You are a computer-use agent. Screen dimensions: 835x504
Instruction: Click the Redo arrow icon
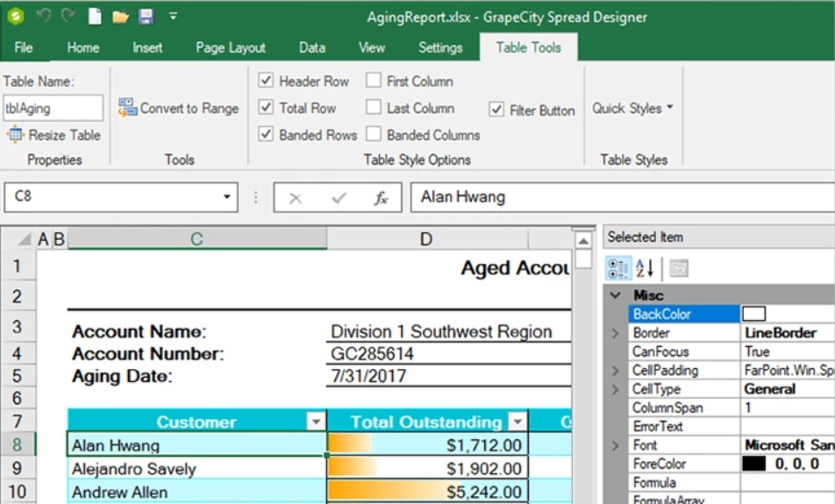coord(68,16)
